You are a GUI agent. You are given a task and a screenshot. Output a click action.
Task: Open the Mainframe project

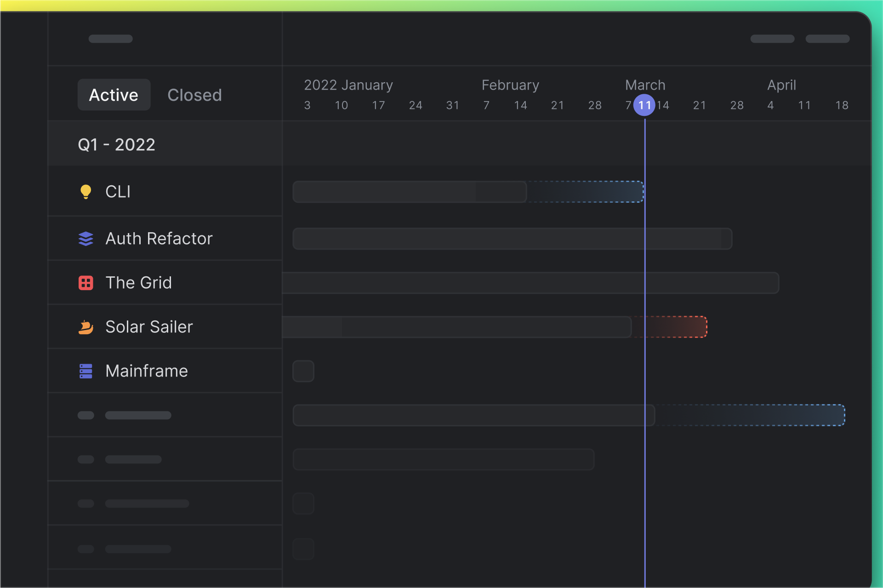coord(165,371)
